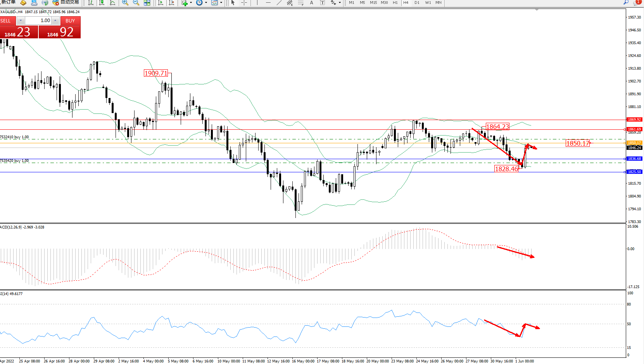Image resolution: width=644 pixels, height=364 pixels.
Task: Click the Zoom Out magnifier icon
Action: pos(136,3)
